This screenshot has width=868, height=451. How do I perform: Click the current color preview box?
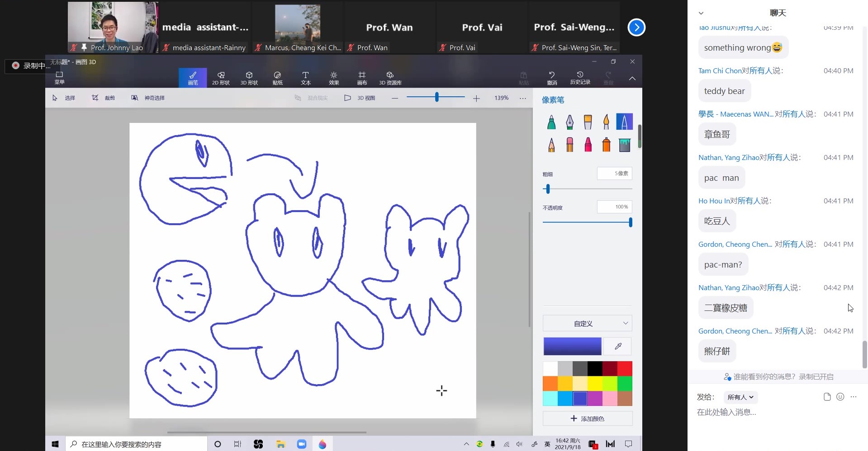572,346
